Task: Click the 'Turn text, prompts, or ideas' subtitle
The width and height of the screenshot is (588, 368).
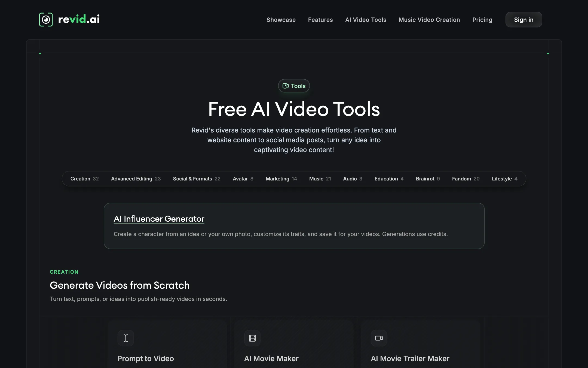Action: [x=138, y=299]
